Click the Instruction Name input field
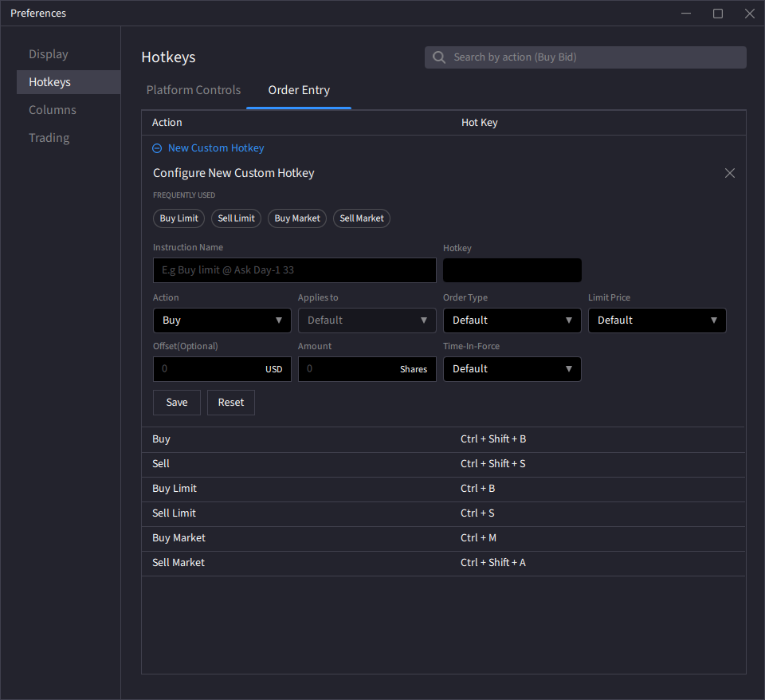The width and height of the screenshot is (765, 700). coord(294,270)
